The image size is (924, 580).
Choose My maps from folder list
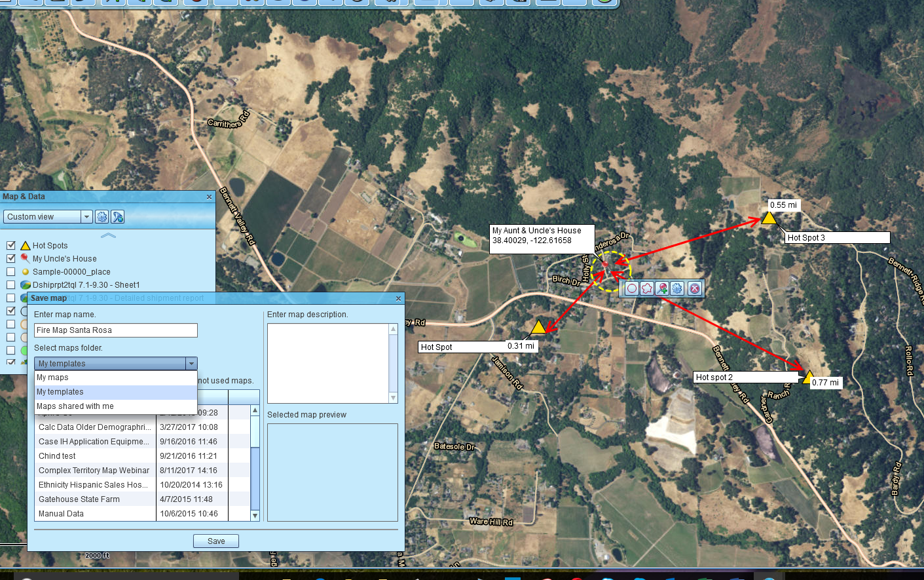[x=116, y=377]
